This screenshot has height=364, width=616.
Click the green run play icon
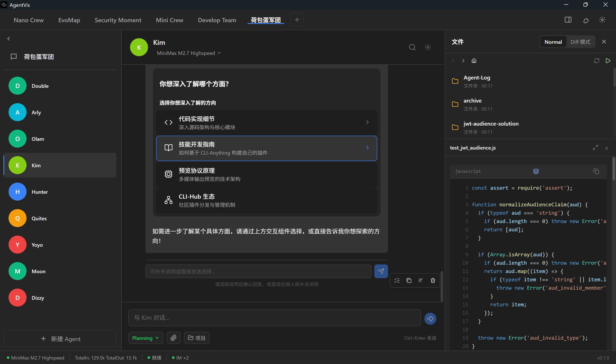coord(608,61)
